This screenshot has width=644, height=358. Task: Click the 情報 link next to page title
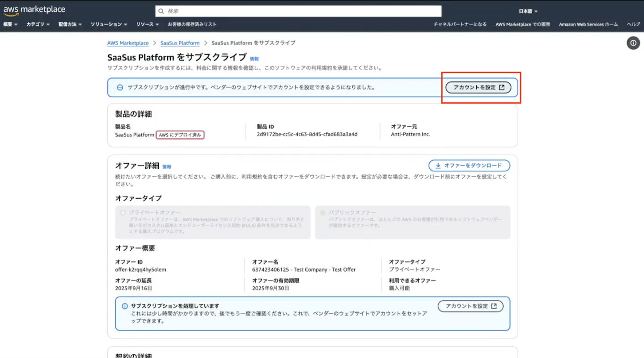pos(254,59)
